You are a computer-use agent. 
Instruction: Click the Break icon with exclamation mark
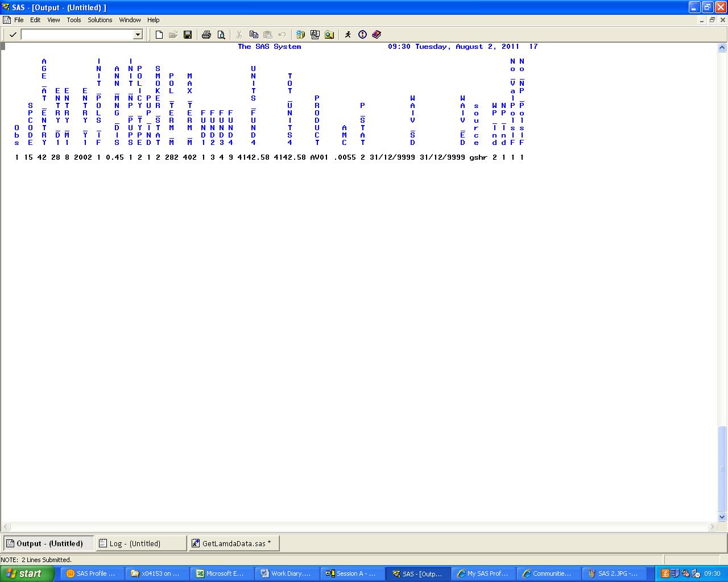coord(362,35)
